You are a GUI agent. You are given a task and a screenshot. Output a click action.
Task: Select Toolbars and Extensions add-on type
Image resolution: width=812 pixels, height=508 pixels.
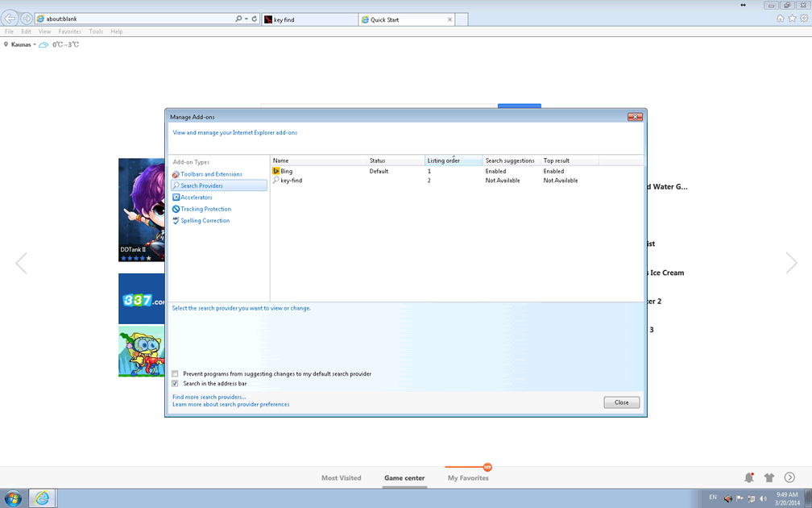coord(211,174)
